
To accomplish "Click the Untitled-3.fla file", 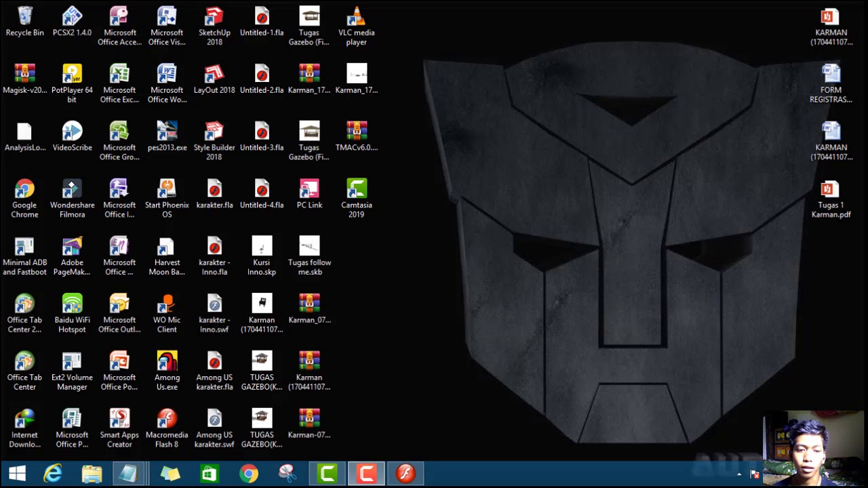I will pyautogui.click(x=262, y=138).
